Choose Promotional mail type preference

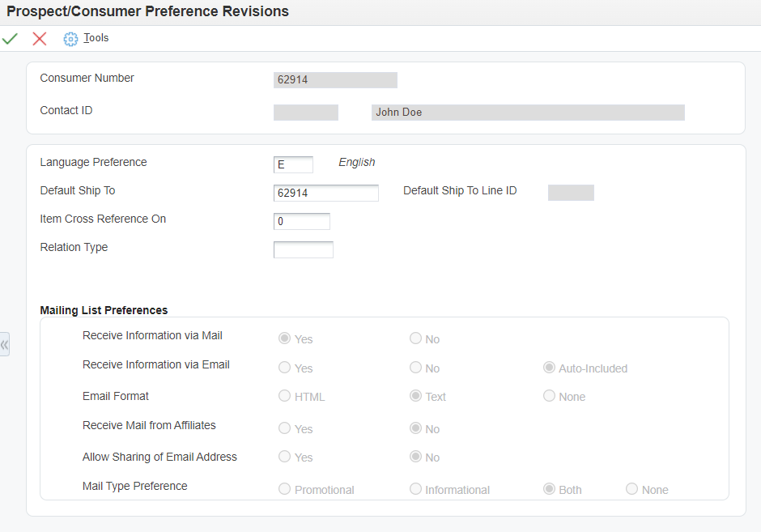(x=284, y=489)
